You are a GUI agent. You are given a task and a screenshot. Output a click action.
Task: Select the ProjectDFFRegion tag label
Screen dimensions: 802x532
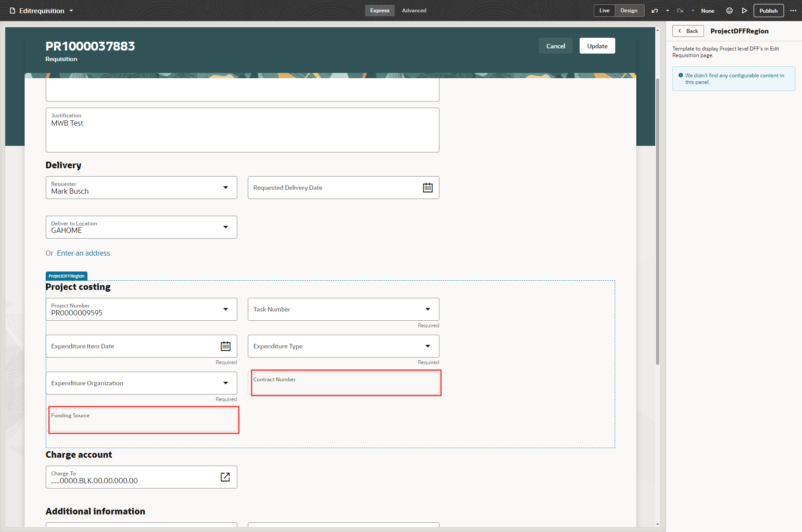(x=65, y=276)
